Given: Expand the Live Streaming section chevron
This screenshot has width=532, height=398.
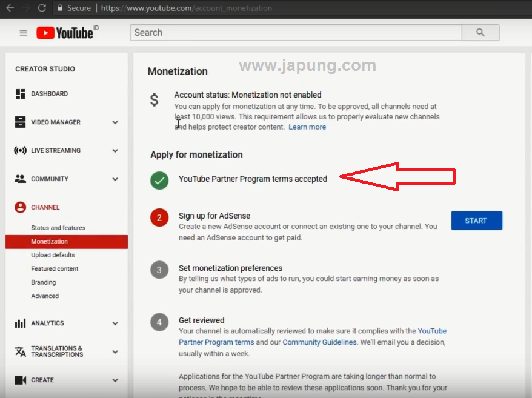Looking at the screenshot, I should coord(115,151).
